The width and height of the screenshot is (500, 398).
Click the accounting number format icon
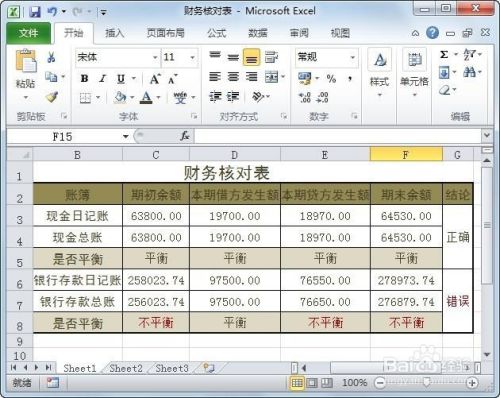[x=305, y=79]
